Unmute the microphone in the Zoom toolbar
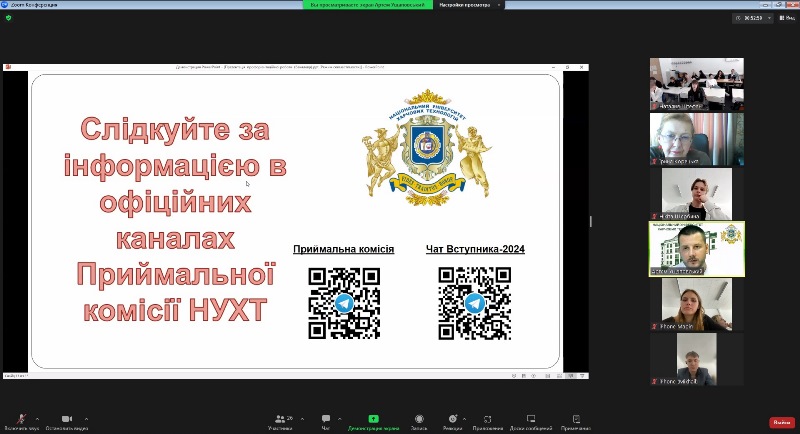Viewport: 800px width, 434px height. click(21, 422)
